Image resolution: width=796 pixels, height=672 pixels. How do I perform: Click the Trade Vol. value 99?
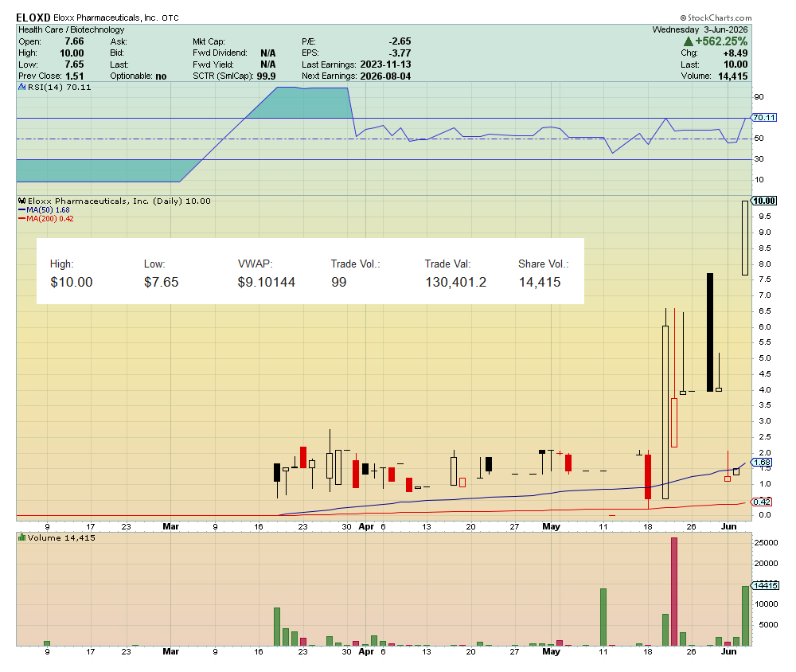click(338, 283)
